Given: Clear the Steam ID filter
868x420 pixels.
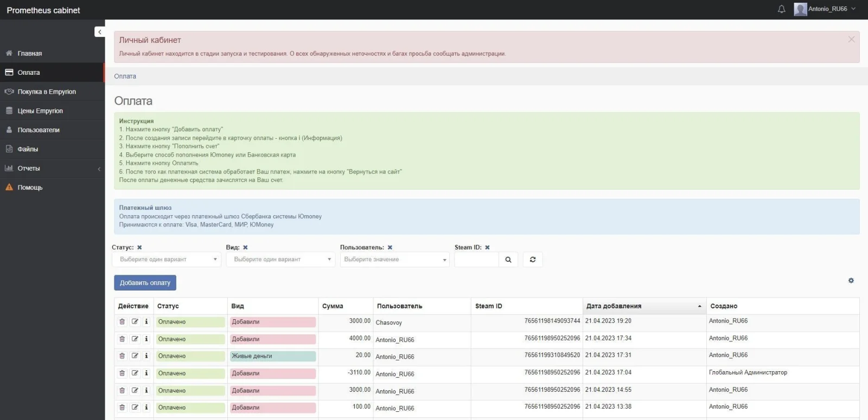Looking at the screenshot, I should click(x=487, y=247).
